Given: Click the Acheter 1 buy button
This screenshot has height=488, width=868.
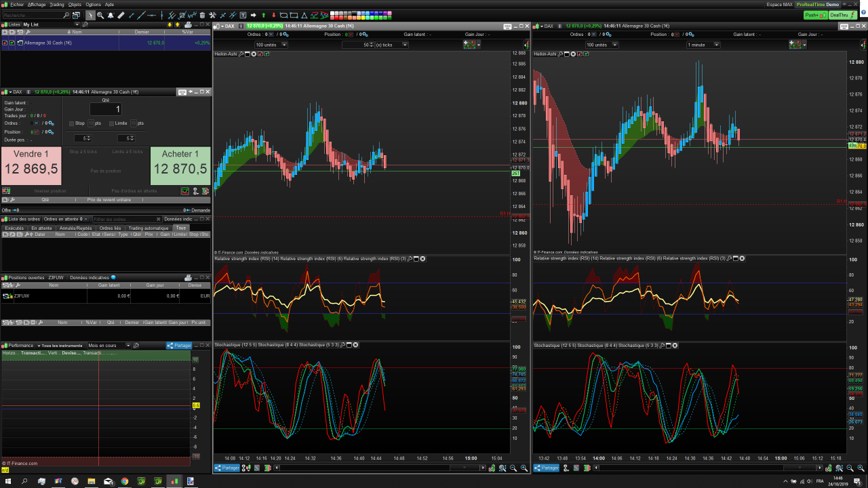Looking at the screenshot, I should (x=180, y=165).
